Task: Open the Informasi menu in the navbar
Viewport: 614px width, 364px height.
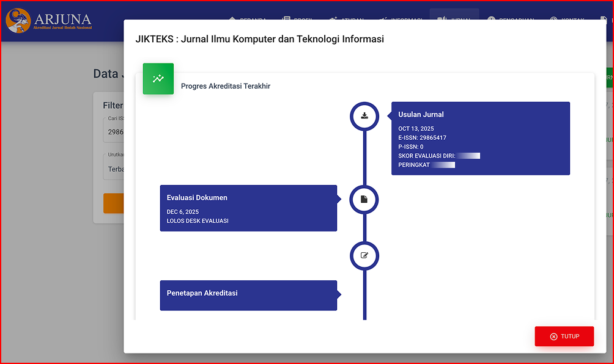Action: 400,20
